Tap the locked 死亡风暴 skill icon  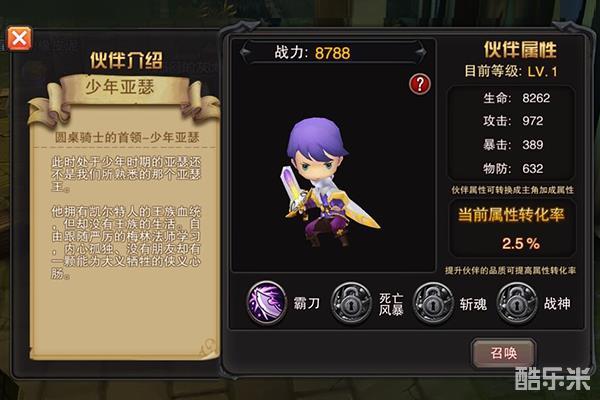point(351,303)
